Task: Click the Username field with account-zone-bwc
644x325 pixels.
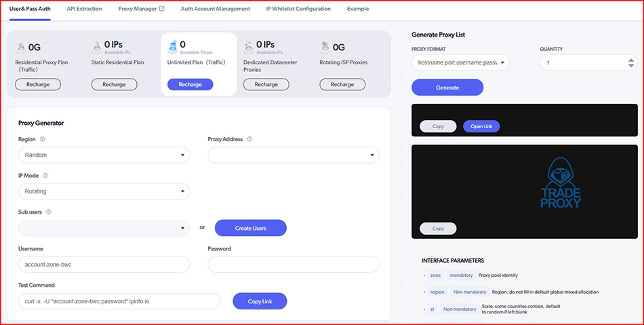Action: pos(104,265)
